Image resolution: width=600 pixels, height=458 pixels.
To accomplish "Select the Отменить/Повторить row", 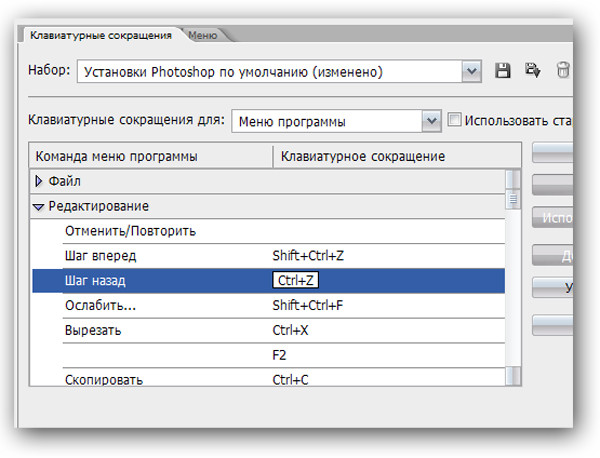I will point(284,231).
